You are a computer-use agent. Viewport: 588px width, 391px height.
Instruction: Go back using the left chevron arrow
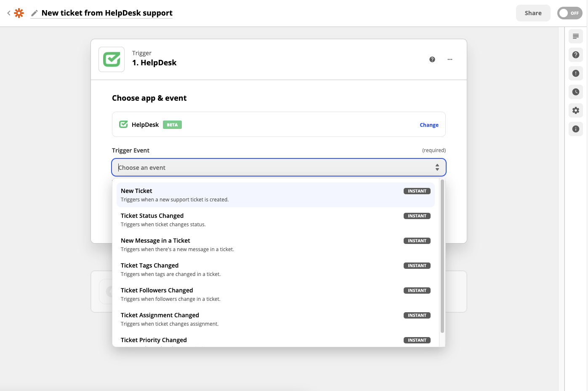tap(8, 13)
